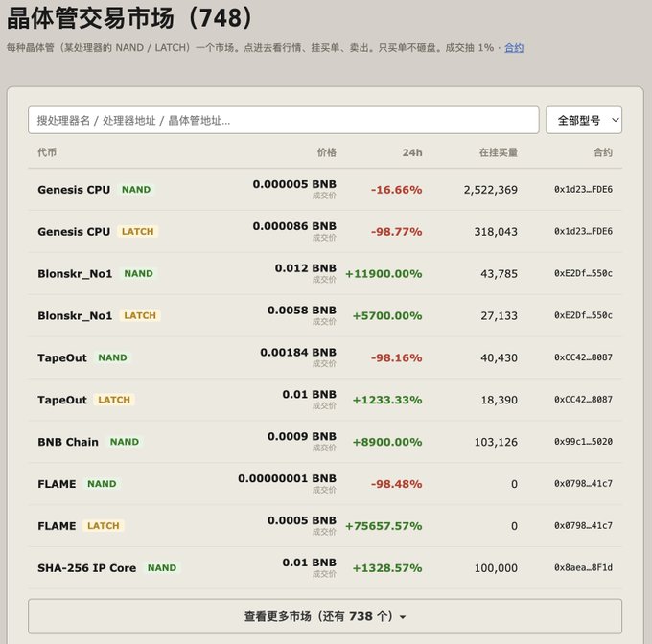Image resolution: width=652 pixels, height=644 pixels.
Task: Click LATCH badge next to FLAME
Action: pos(104,525)
